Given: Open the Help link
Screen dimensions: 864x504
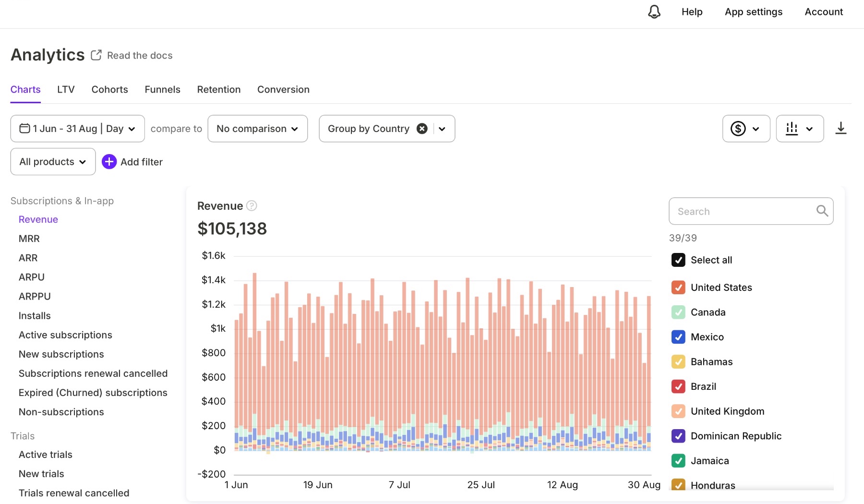Looking at the screenshot, I should point(692,12).
